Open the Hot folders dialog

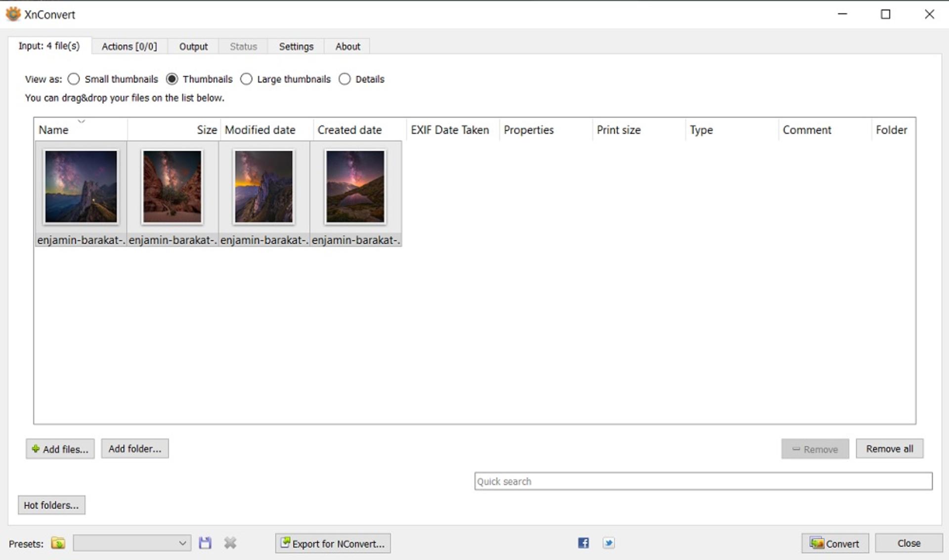click(x=51, y=505)
